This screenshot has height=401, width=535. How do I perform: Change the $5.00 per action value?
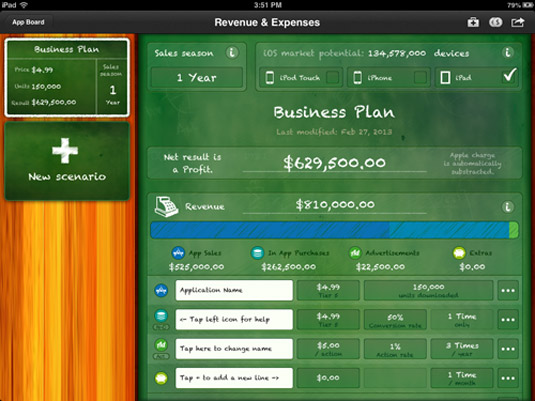[328, 349]
